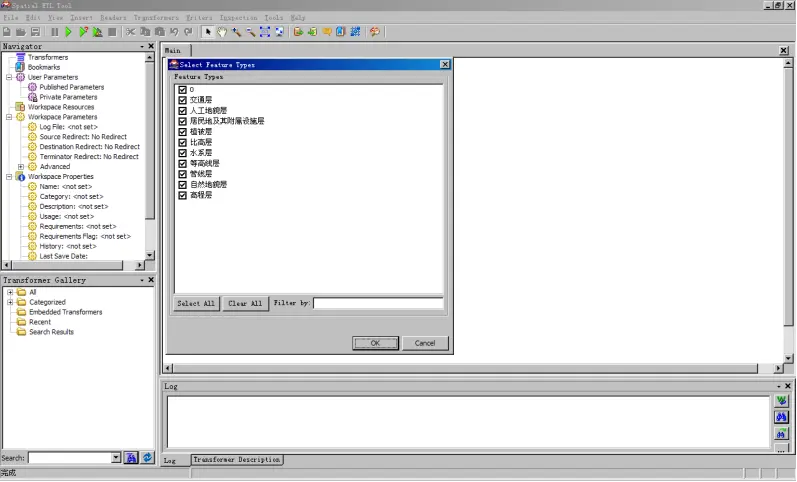Image resolution: width=797 pixels, height=482 pixels.
Task: Click the Add reader toolbar icon
Action: click(x=298, y=32)
